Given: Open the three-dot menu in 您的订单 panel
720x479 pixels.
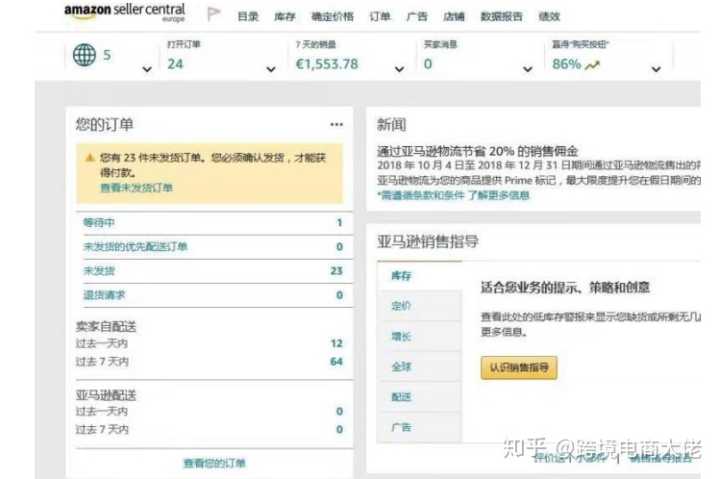Looking at the screenshot, I should (336, 124).
